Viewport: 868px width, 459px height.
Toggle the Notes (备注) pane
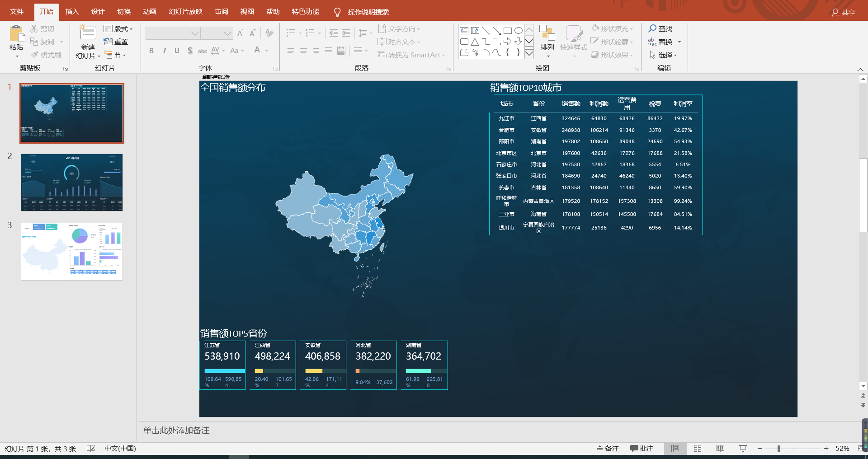(x=608, y=448)
